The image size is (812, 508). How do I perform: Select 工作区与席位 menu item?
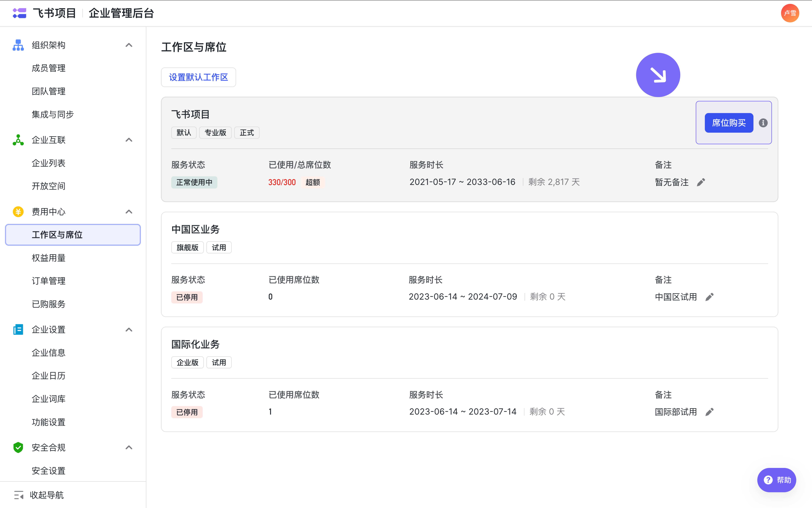73,235
